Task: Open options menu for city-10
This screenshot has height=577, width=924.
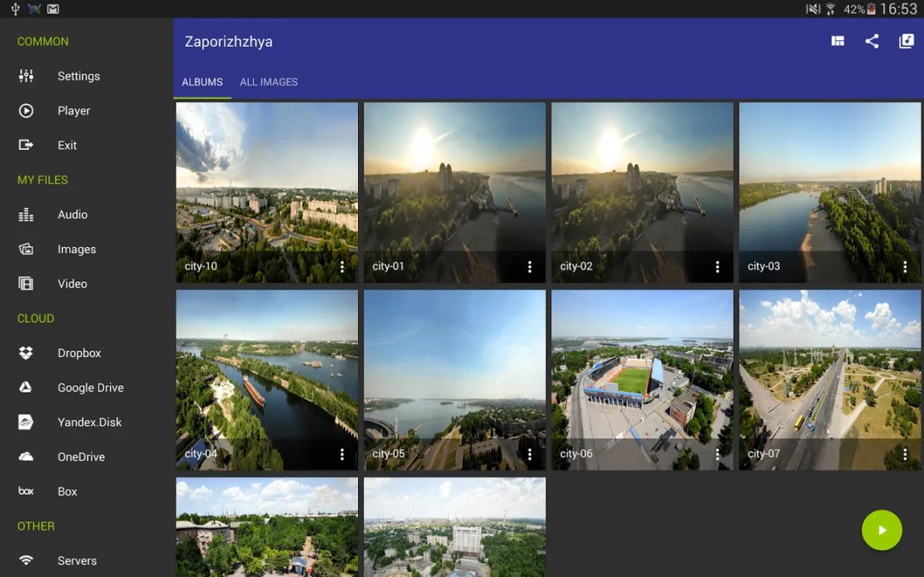Action: tap(342, 267)
